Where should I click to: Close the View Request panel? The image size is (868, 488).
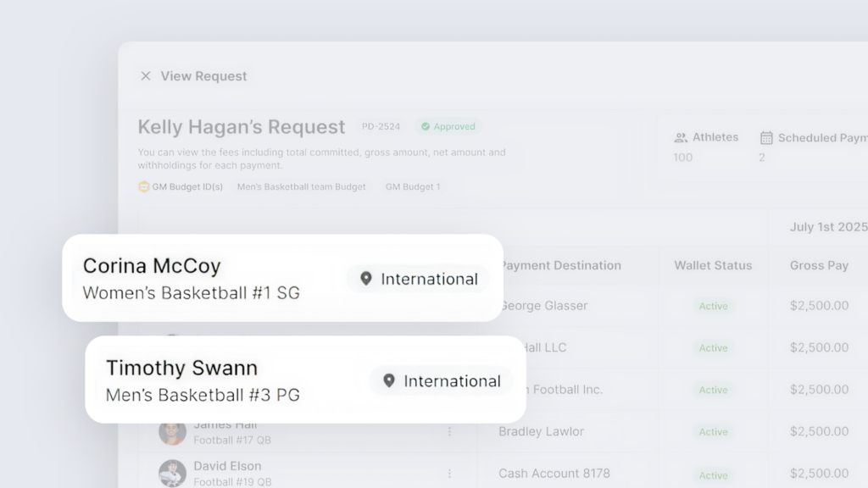145,76
